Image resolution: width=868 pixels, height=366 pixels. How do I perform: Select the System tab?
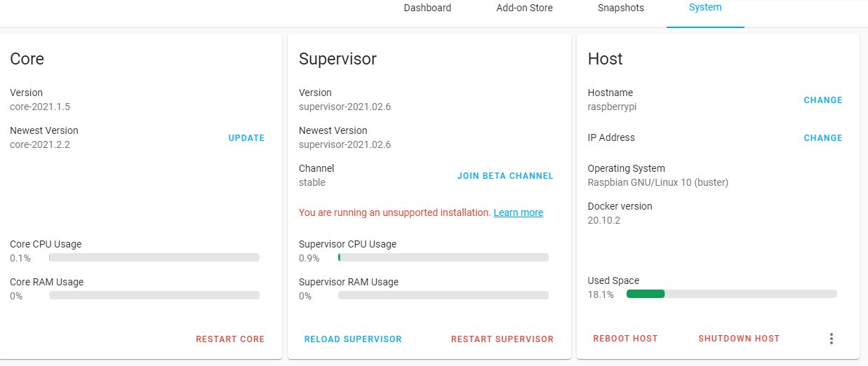[x=705, y=8]
